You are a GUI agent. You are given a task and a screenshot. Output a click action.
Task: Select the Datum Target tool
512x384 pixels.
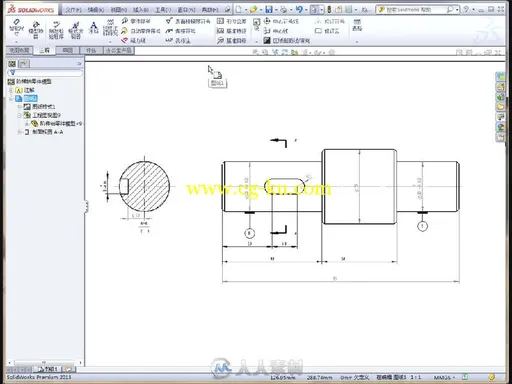pyautogui.click(x=231, y=41)
